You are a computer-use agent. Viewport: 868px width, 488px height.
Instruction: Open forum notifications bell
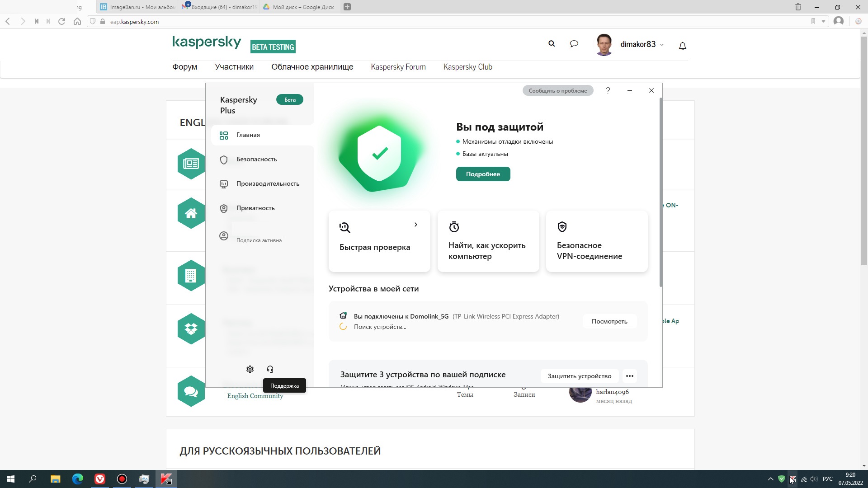pos(683,46)
